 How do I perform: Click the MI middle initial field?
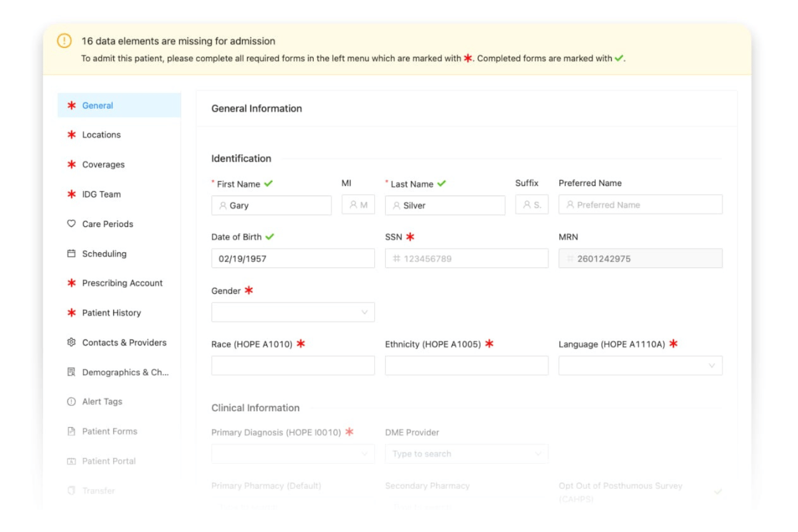point(358,205)
